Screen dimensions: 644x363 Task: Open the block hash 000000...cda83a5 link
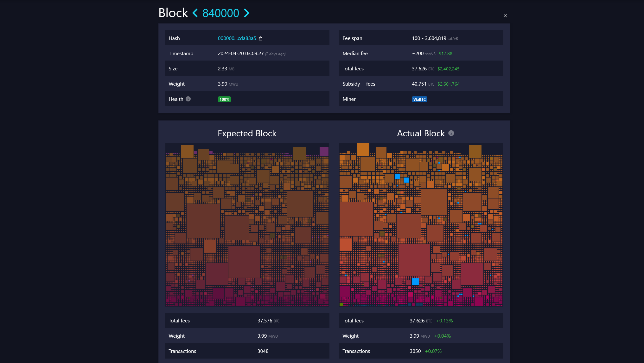point(237,38)
